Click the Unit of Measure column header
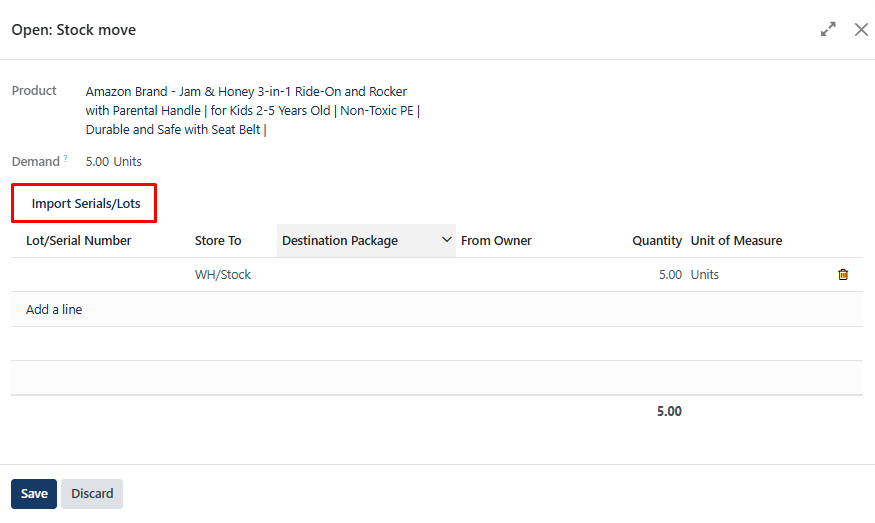875x523 pixels. (x=736, y=241)
